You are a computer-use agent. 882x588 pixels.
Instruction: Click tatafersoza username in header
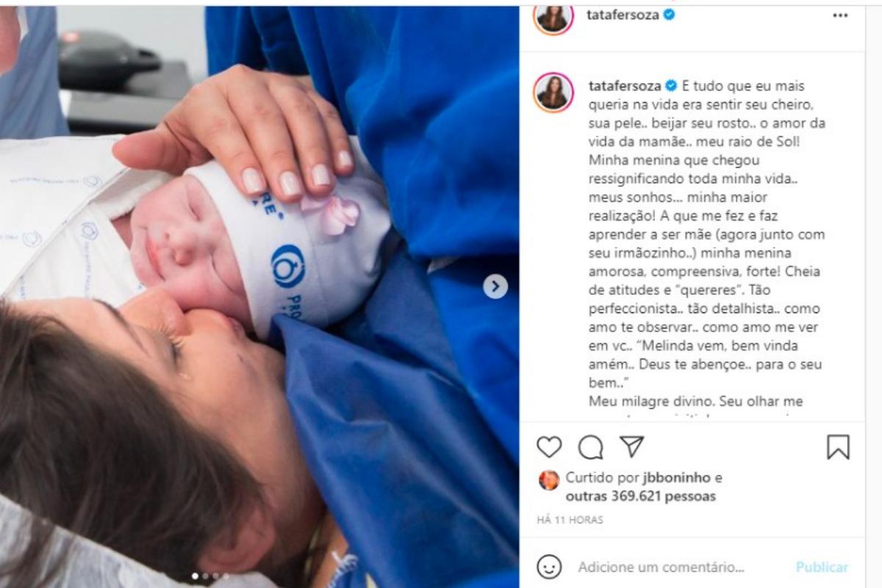point(623,15)
